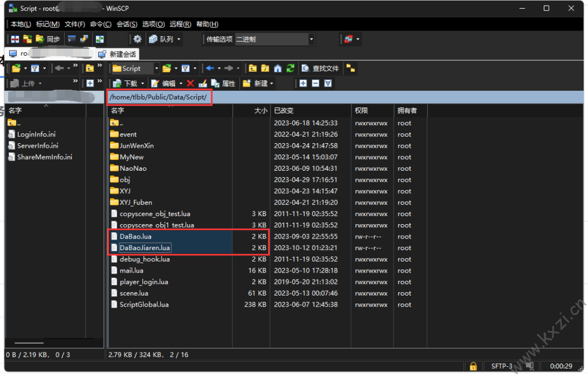
Task: Click the remote open directory folder icon
Action: coord(167,68)
